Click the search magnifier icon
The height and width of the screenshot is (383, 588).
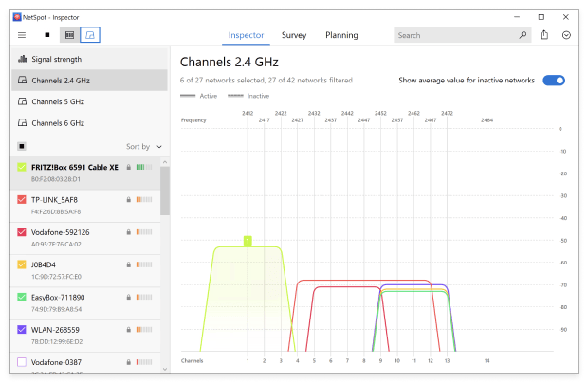coord(523,35)
